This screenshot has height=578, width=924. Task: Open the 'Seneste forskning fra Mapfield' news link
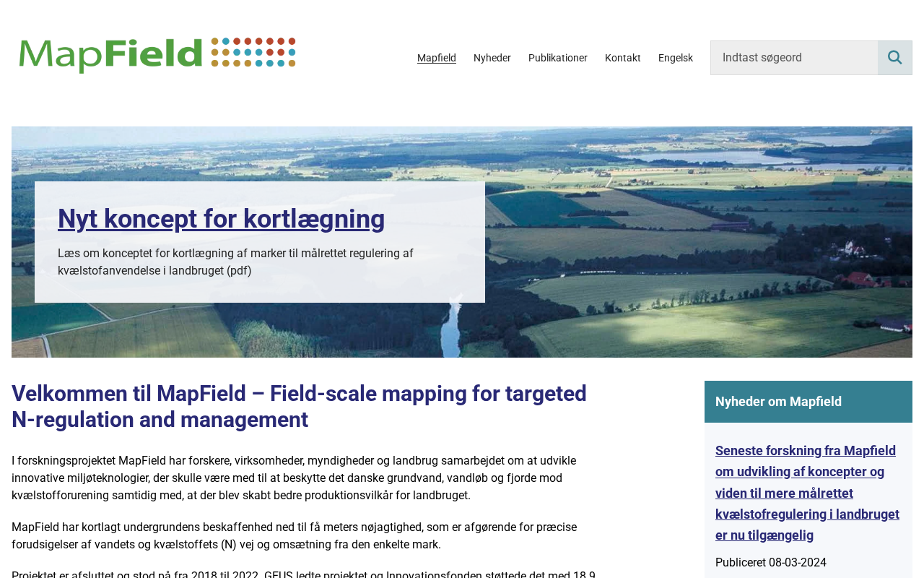click(808, 493)
